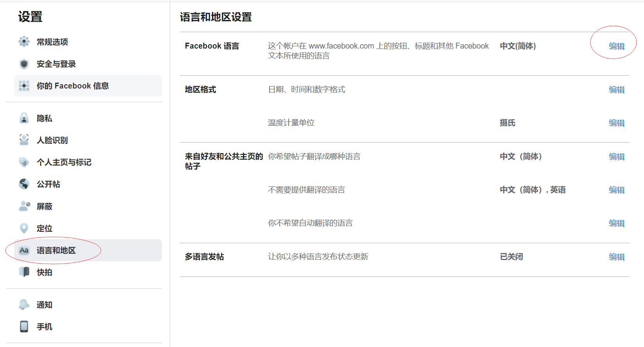Click the 来自好友和公共主页的帖子 label

(x=224, y=161)
